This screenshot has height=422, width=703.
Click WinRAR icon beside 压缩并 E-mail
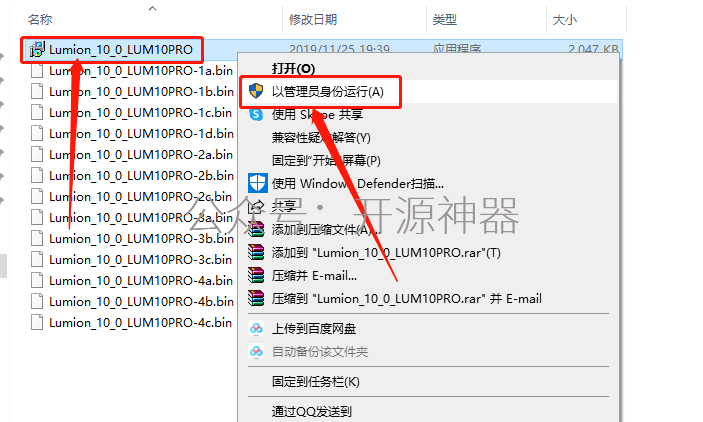(x=256, y=275)
